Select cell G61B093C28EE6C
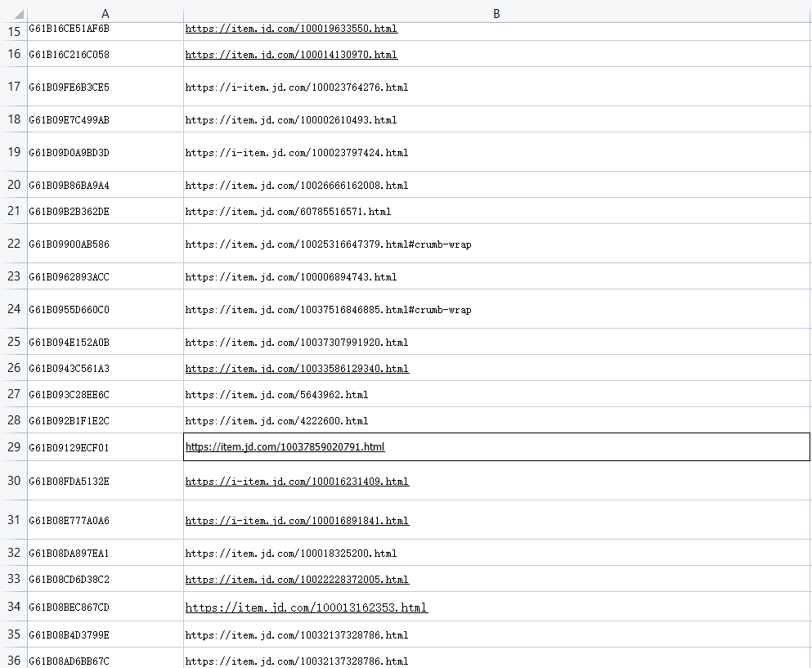 pyautogui.click(x=105, y=394)
